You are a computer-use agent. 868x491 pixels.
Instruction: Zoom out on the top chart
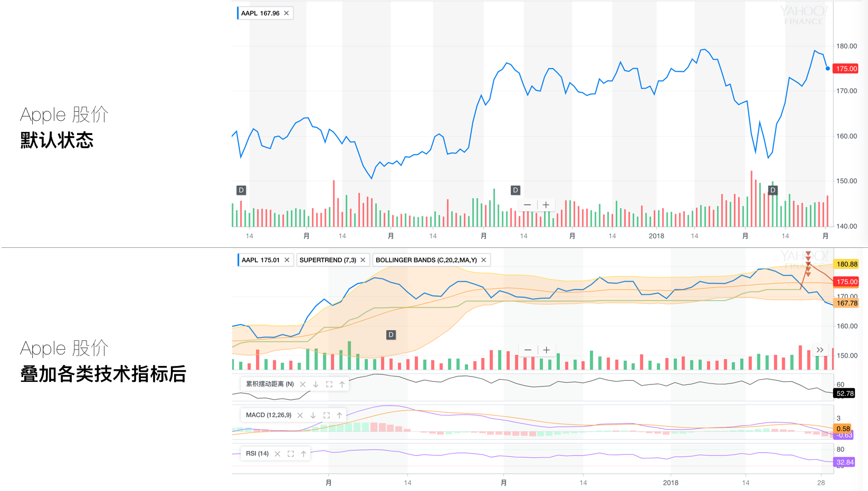point(527,205)
